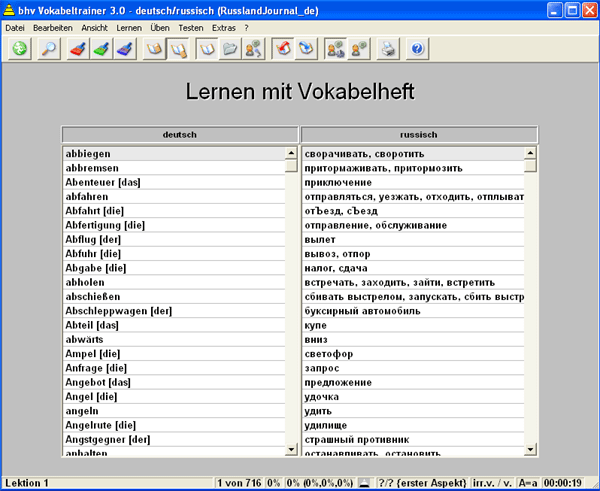Select 'Abenteuer [das]' row
Viewport: 600px width, 491px height.
pos(174,182)
